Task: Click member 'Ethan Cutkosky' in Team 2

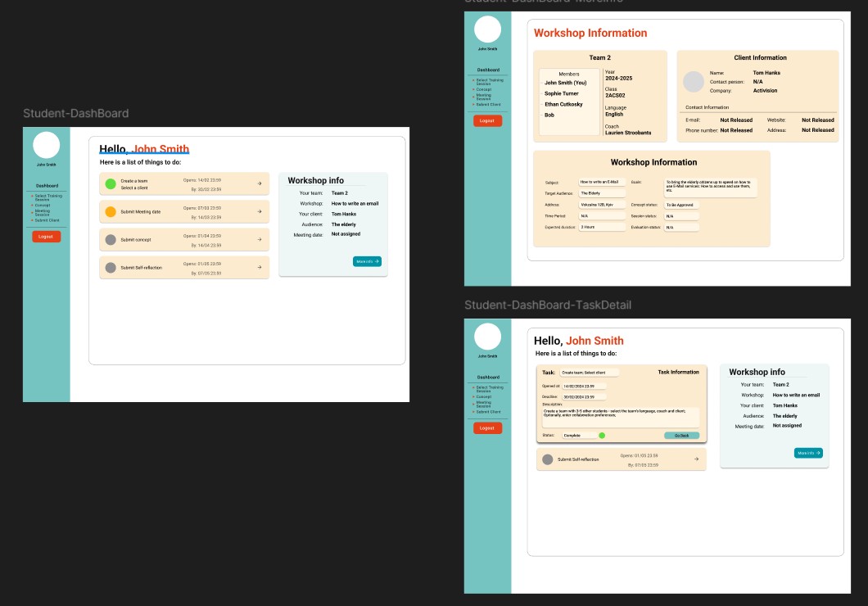Action: coord(563,104)
